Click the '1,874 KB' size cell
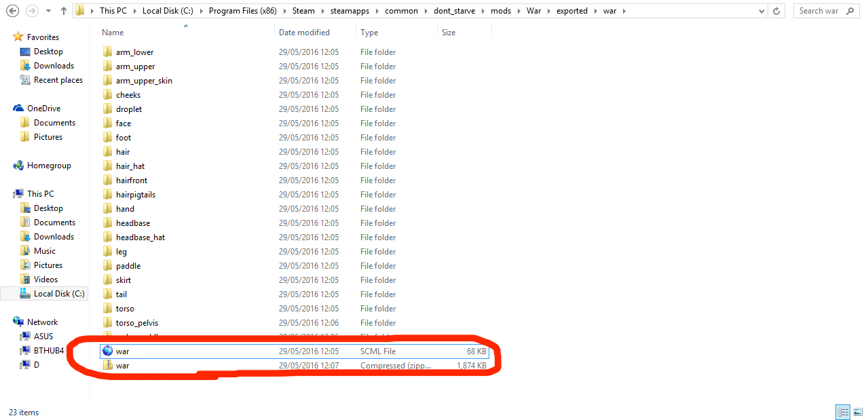This screenshot has width=868, height=420. 471,366
